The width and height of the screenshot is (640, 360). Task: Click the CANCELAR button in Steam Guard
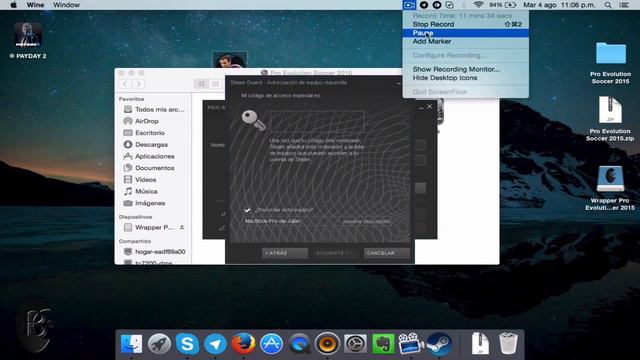[386, 253]
